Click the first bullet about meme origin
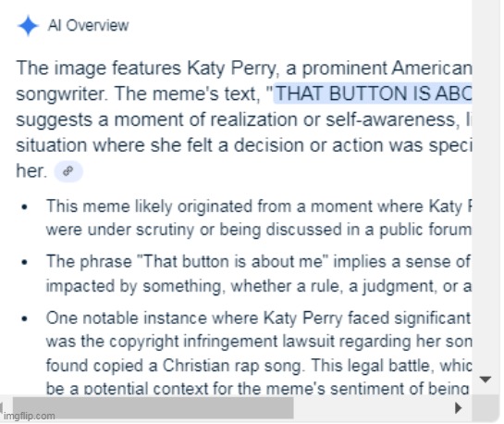504x424 pixels. click(259, 218)
